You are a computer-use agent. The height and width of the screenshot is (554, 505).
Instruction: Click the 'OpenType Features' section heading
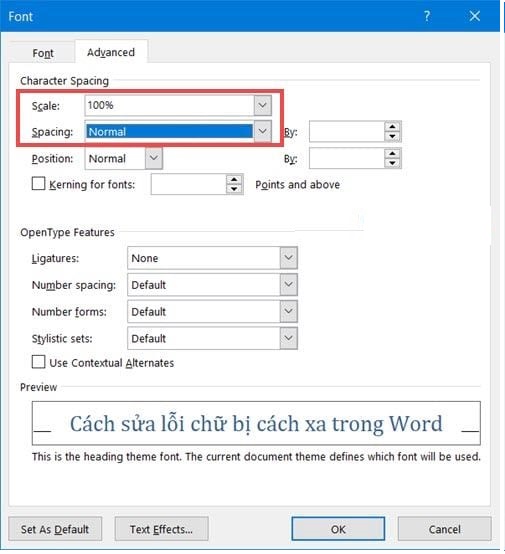click(x=67, y=232)
